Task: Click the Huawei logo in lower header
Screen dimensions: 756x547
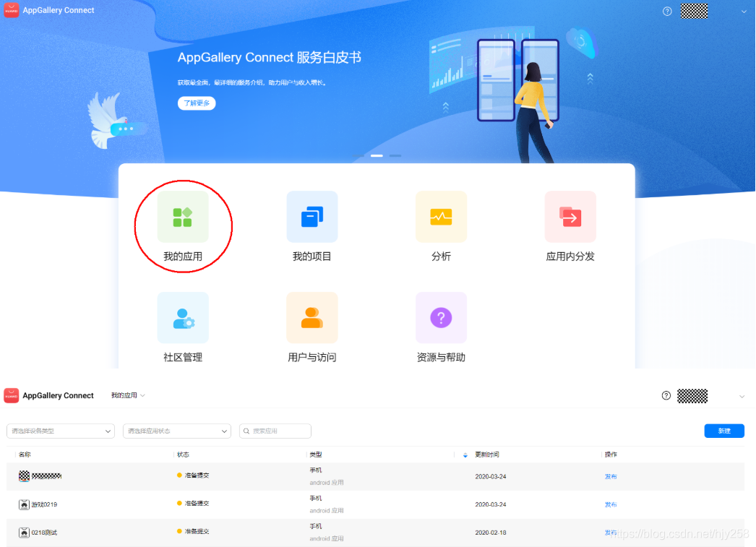Action: 12,396
